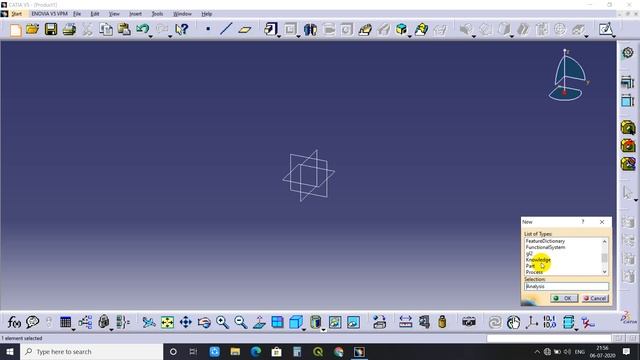Screen dimensions: 640x360
Task: Click the taskbar search box
Action: pos(91,351)
